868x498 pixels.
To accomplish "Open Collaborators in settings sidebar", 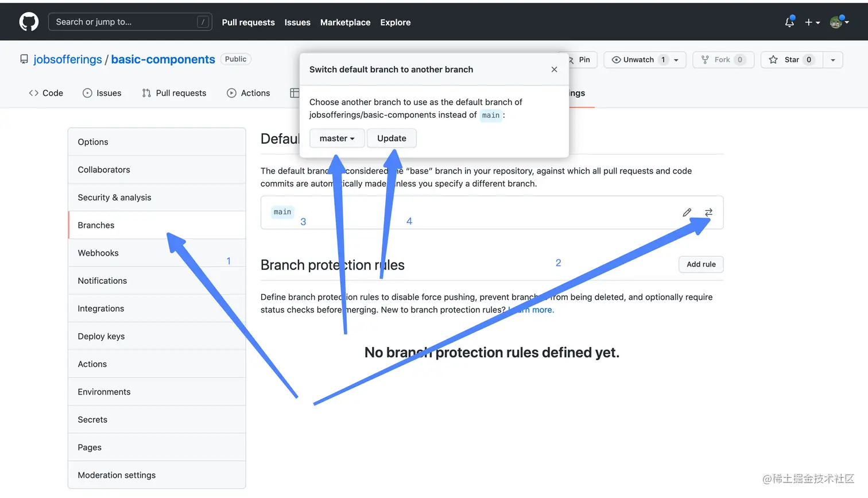I will pos(157,169).
